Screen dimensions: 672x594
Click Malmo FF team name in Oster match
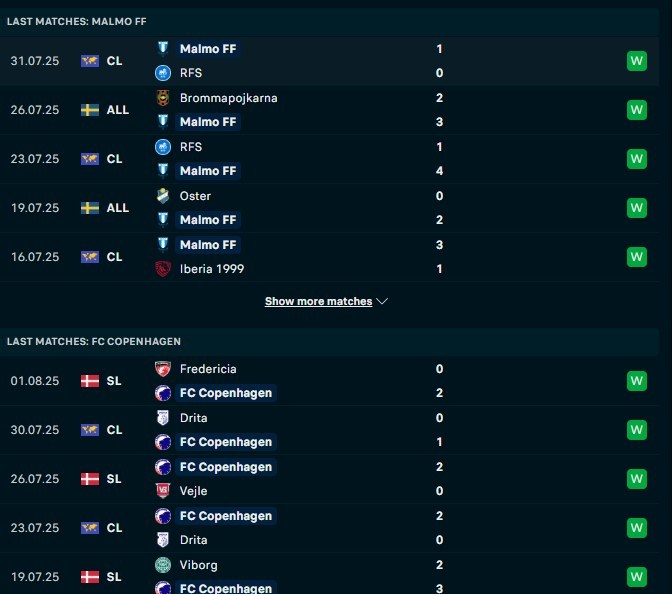208,220
